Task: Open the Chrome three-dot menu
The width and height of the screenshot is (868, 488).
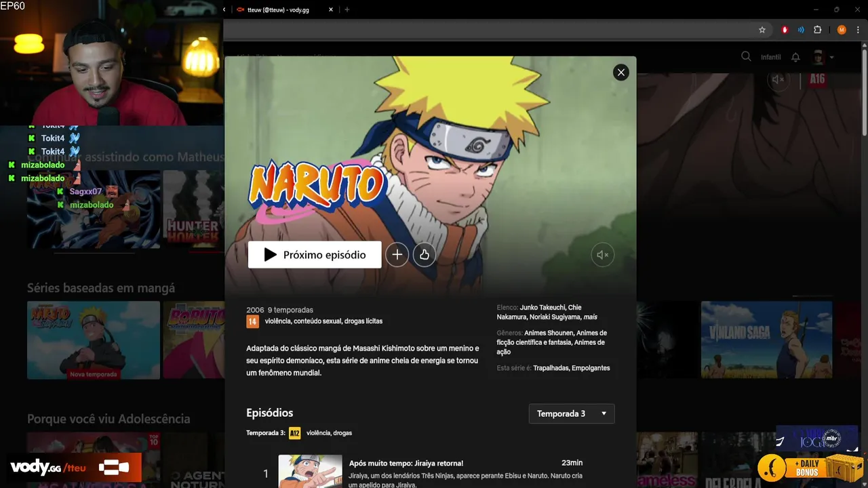Action: tap(859, 30)
